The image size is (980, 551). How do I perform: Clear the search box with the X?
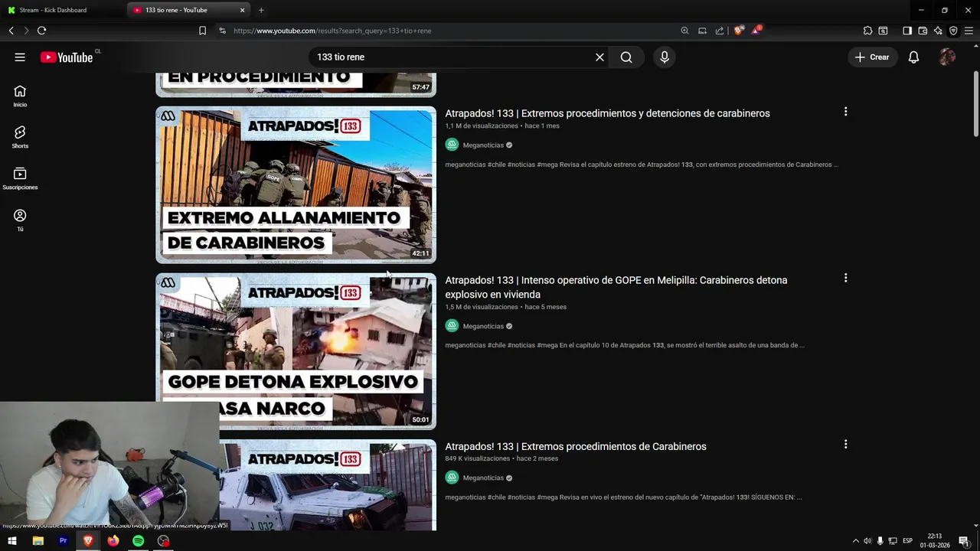click(599, 57)
